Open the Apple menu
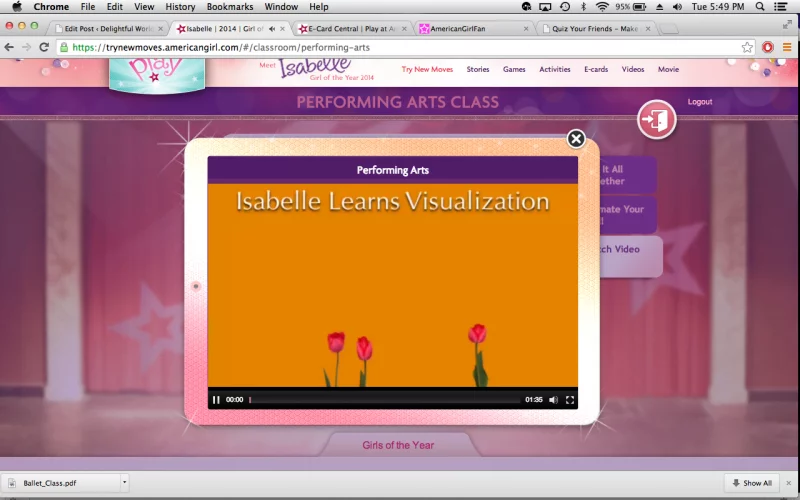 [16, 7]
